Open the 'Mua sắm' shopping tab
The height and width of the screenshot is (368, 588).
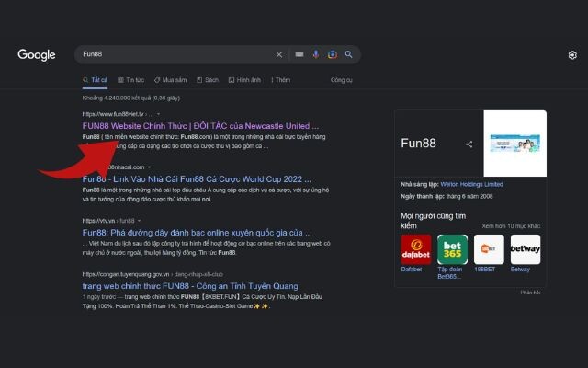(171, 80)
